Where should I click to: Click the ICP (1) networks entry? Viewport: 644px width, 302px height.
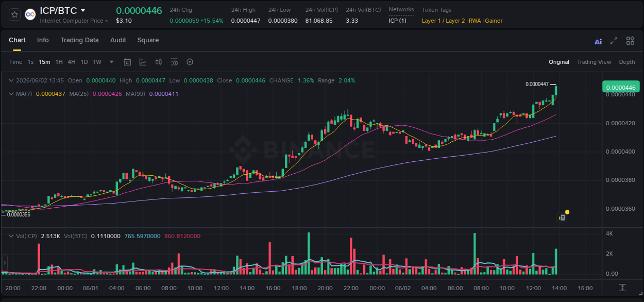point(397,21)
